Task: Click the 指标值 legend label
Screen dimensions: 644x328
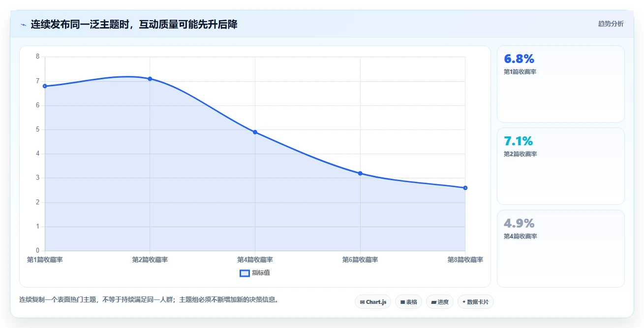Action: pos(261,273)
